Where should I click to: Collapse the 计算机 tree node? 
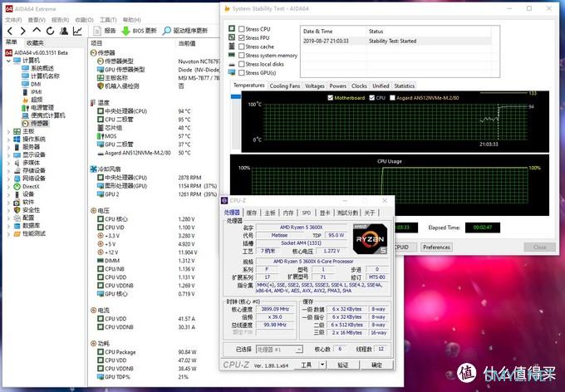[8, 61]
